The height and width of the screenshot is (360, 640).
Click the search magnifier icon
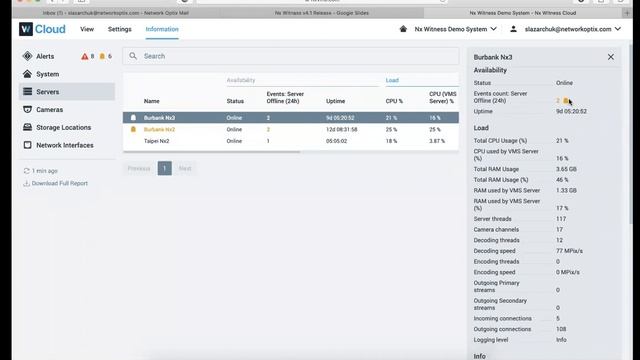click(x=133, y=56)
